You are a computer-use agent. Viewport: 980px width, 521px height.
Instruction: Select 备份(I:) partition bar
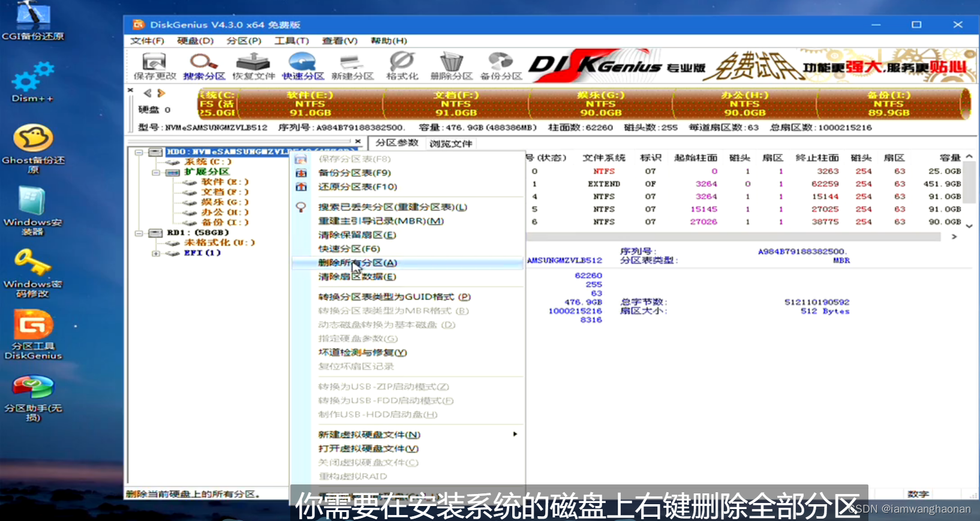click(889, 104)
